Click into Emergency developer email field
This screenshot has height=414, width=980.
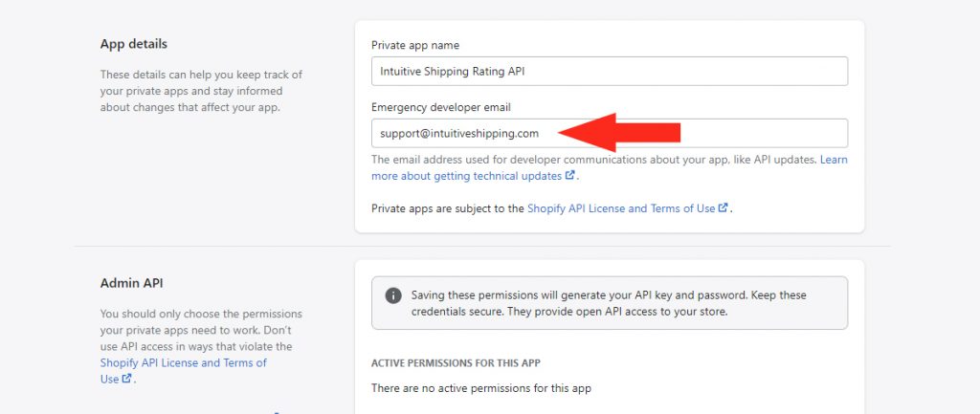click(610, 133)
